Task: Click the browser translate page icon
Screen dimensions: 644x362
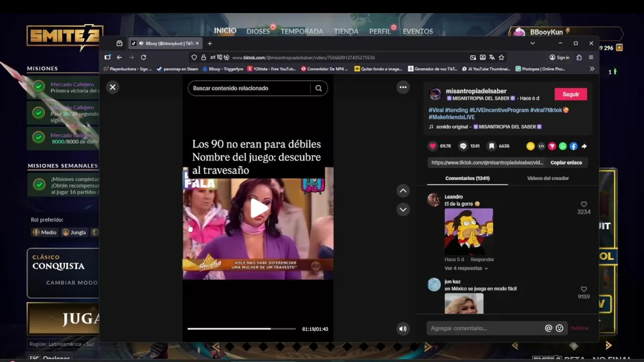Action: pyautogui.click(x=492, y=57)
